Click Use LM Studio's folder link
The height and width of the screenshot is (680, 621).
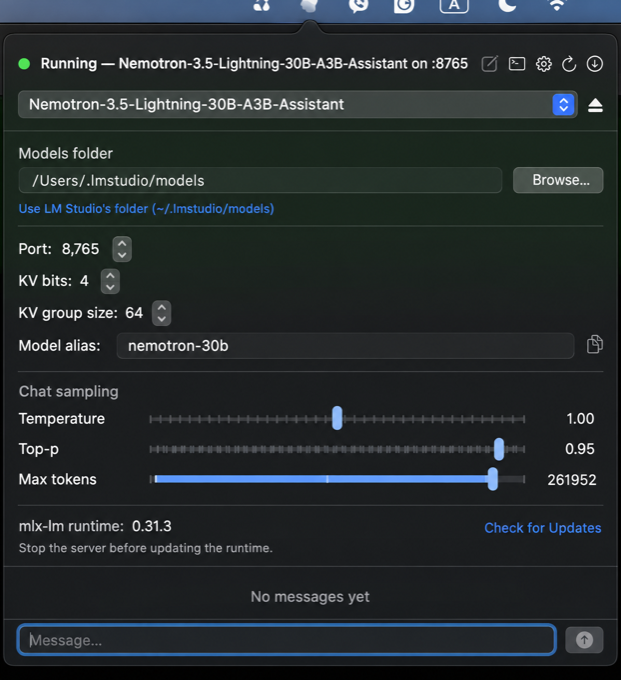pyautogui.click(x=147, y=209)
